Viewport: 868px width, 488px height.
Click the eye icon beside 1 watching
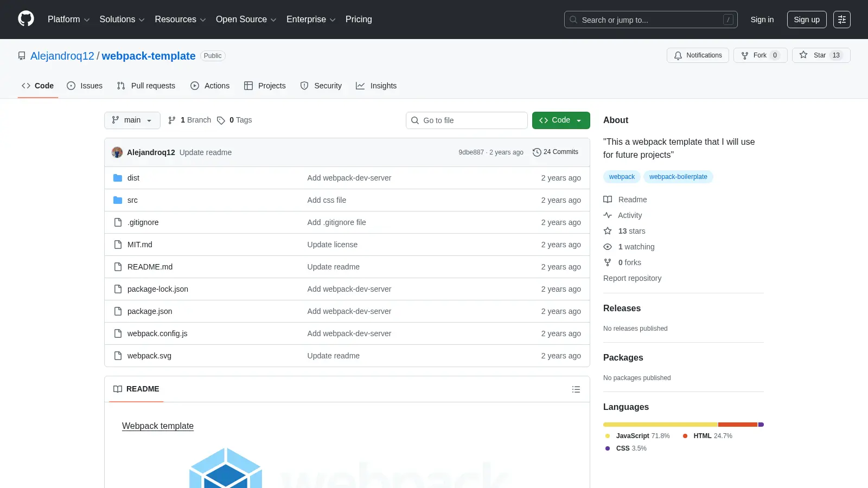point(608,247)
